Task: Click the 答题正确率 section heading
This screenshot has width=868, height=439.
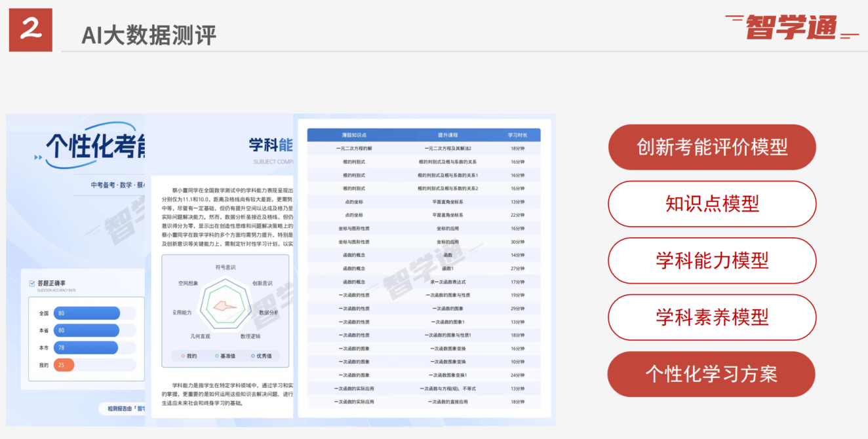Action: point(51,283)
